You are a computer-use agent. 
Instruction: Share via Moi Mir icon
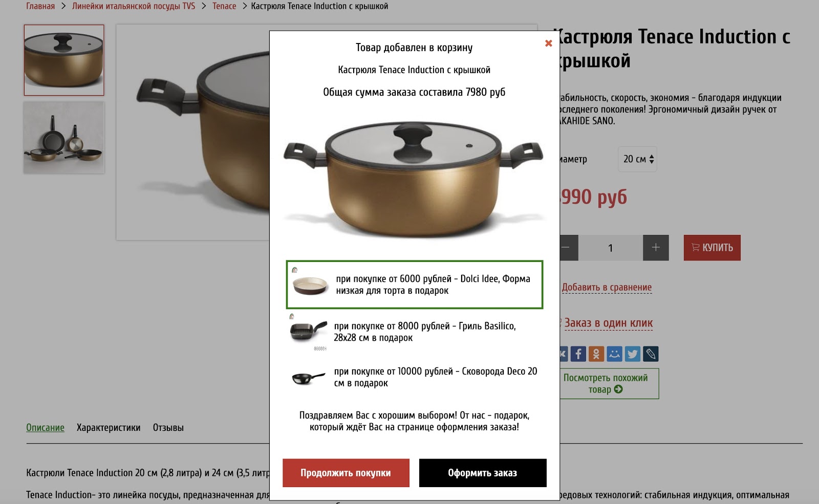614,354
